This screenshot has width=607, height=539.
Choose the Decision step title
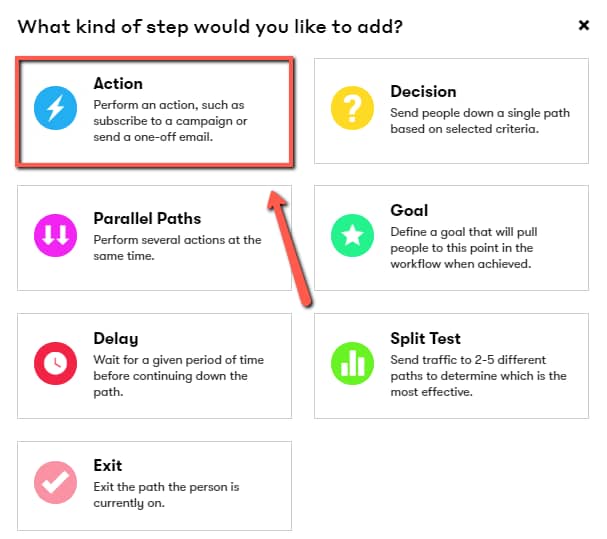click(423, 91)
